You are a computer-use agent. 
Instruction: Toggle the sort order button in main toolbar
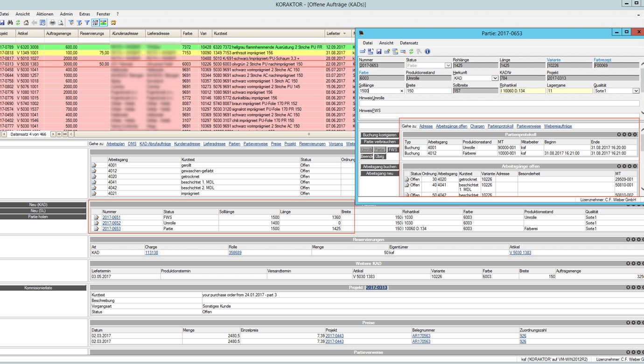pyautogui.click(x=95, y=22)
